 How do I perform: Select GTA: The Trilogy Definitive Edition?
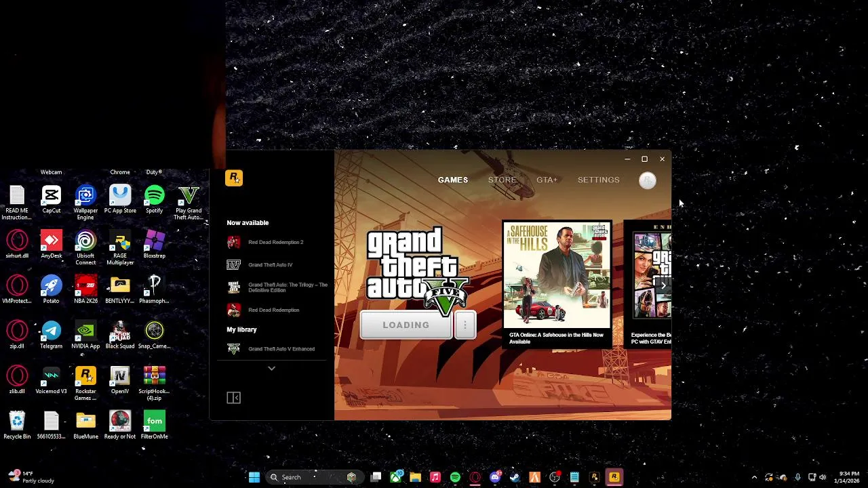[x=277, y=287]
